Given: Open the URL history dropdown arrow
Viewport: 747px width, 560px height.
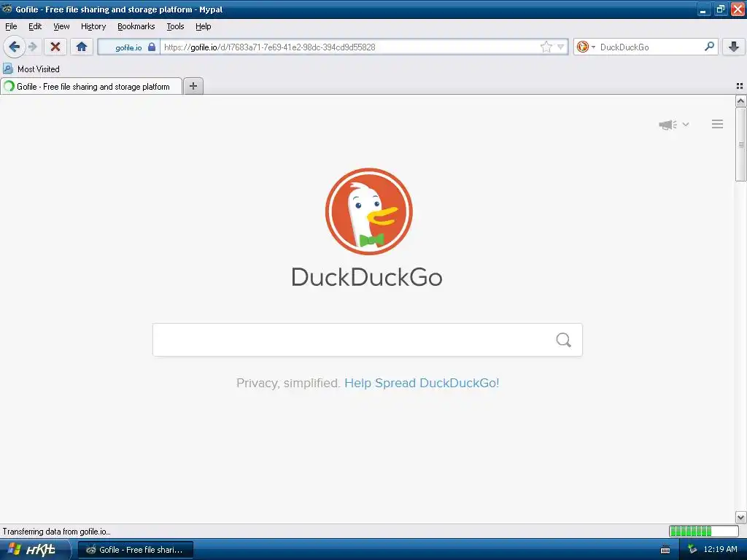Looking at the screenshot, I should (x=561, y=47).
